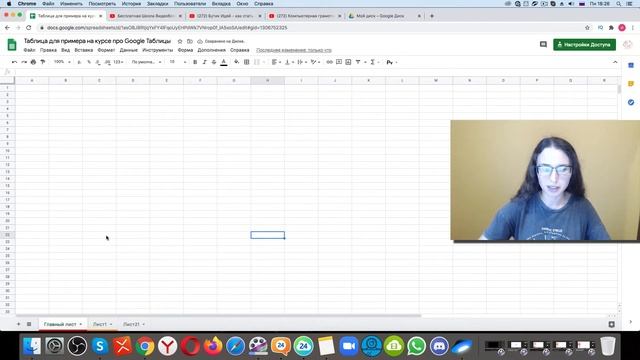Switch to the Мой диск Google Диск tab

[384, 16]
